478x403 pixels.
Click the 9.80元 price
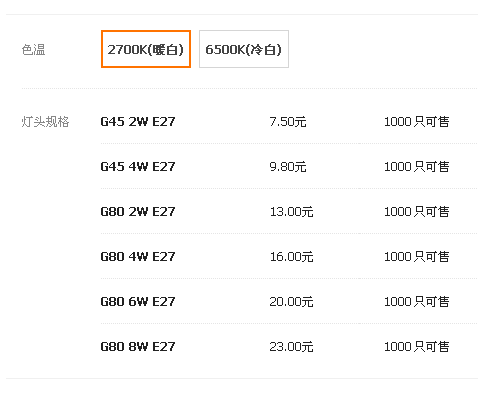click(288, 167)
